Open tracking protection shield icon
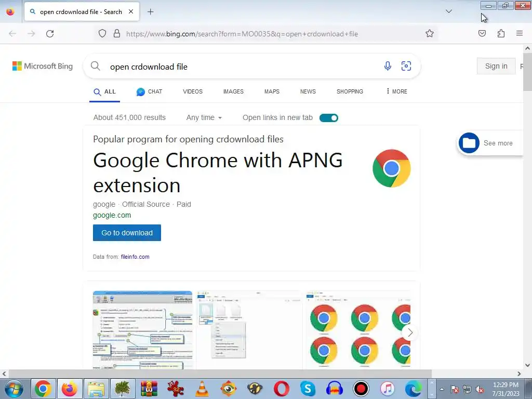The width and height of the screenshot is (532, 399). point(102,34)
